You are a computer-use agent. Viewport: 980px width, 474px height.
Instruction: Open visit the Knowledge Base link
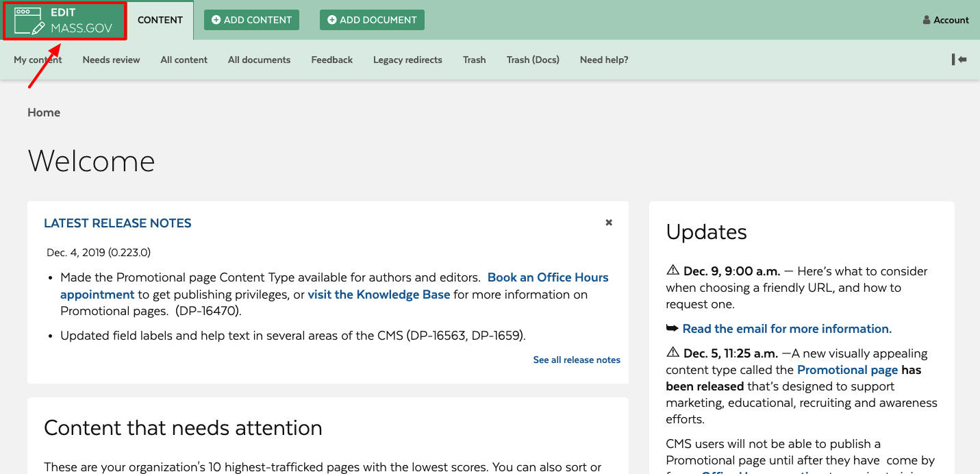(x=379, y=295)
